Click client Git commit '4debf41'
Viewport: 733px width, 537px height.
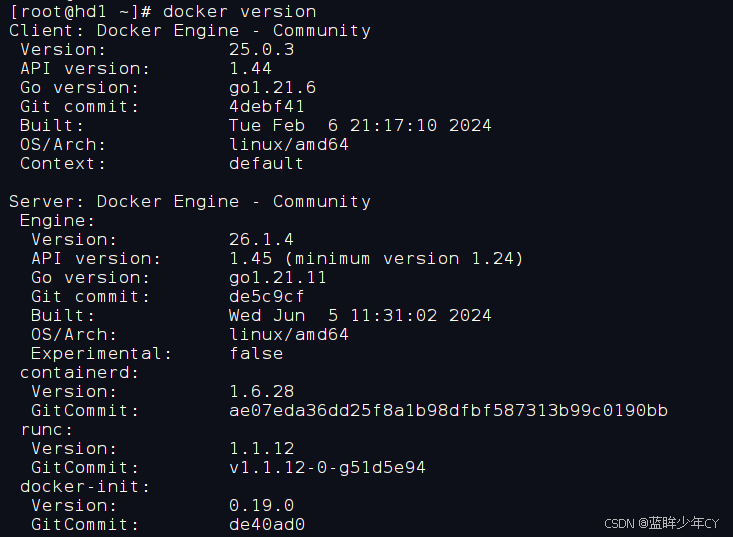coord(266,107)
